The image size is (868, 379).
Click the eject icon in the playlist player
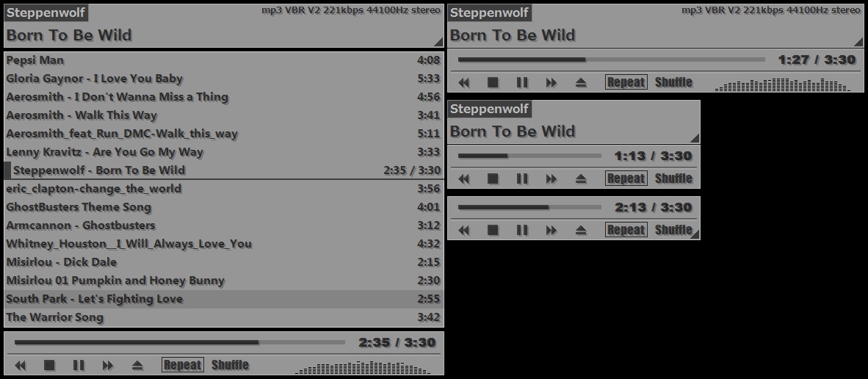click(137, 365)
